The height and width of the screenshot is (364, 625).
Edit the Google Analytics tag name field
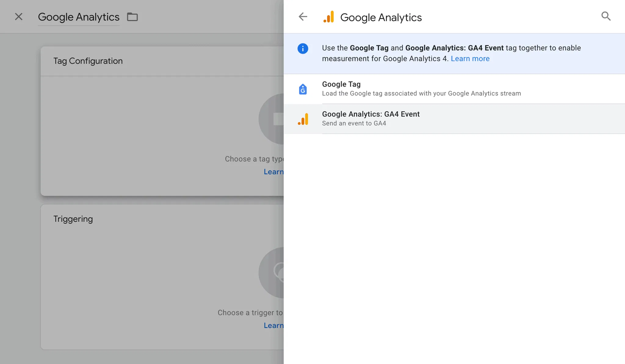(x=78, y=17)
